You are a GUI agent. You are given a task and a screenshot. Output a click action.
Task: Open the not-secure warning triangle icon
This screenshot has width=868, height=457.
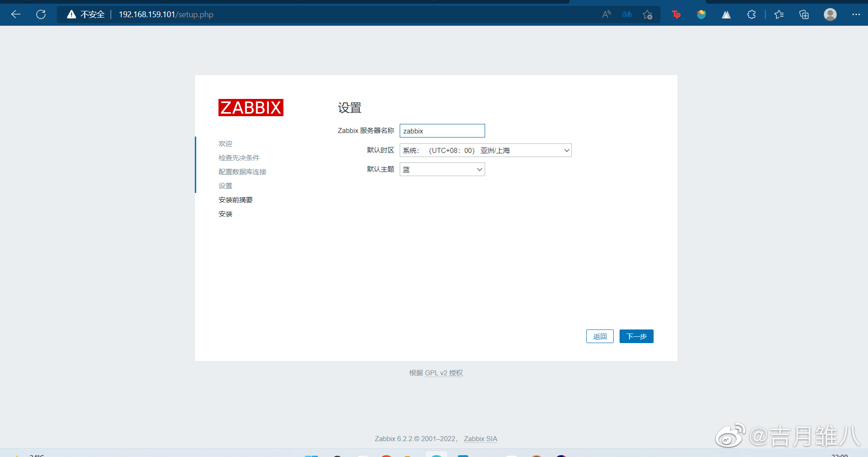click(71, 15)
